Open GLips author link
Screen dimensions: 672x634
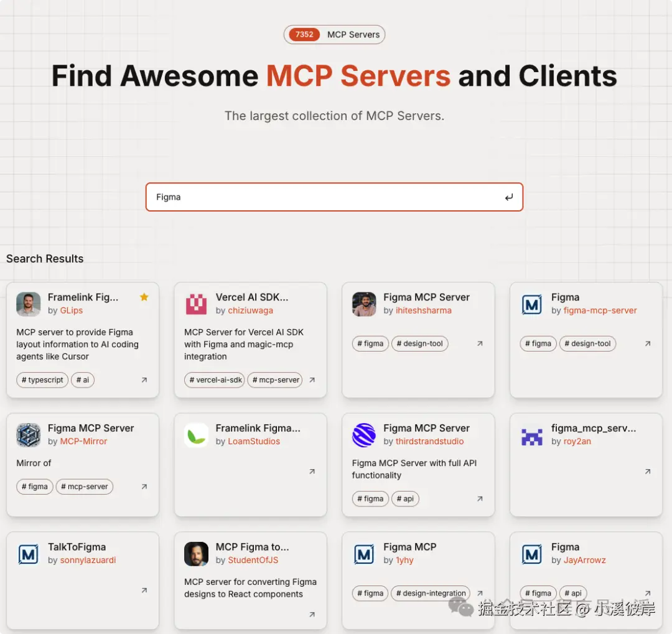tap(71, 310)
